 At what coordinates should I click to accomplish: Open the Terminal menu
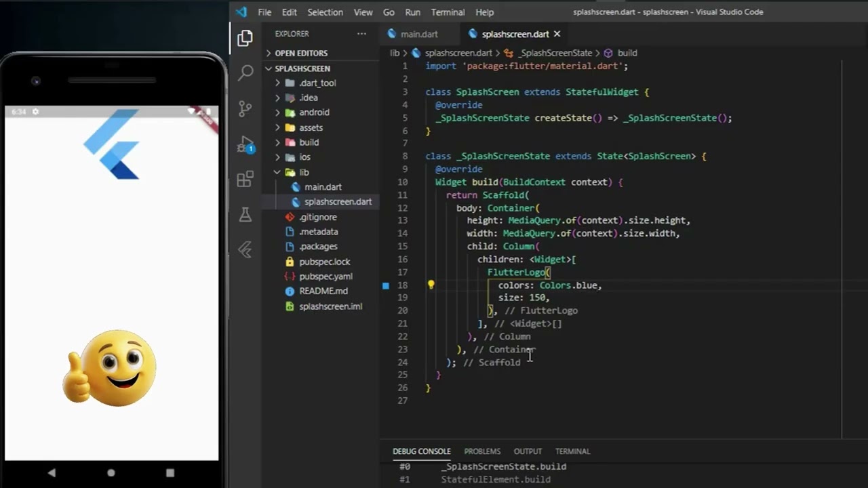point(448,12)
